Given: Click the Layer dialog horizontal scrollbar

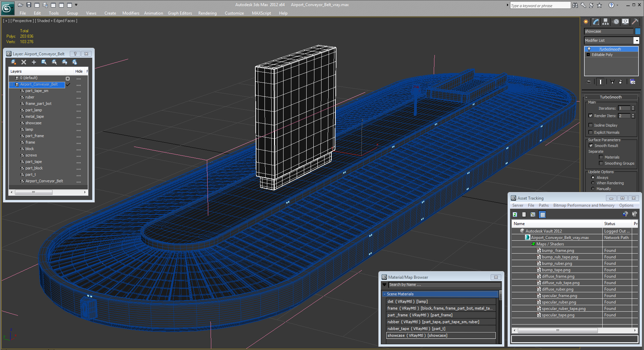Looking at the screenshot, I should pos(48,192).
